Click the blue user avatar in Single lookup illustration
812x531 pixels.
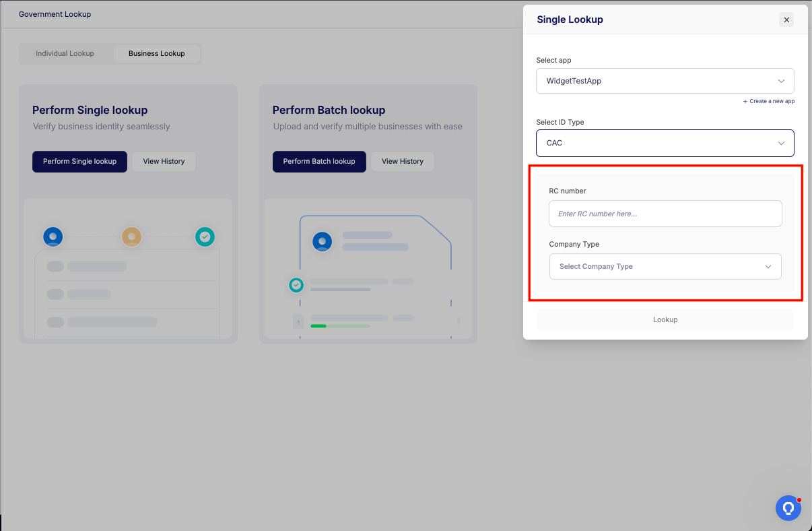click(53, 237)
